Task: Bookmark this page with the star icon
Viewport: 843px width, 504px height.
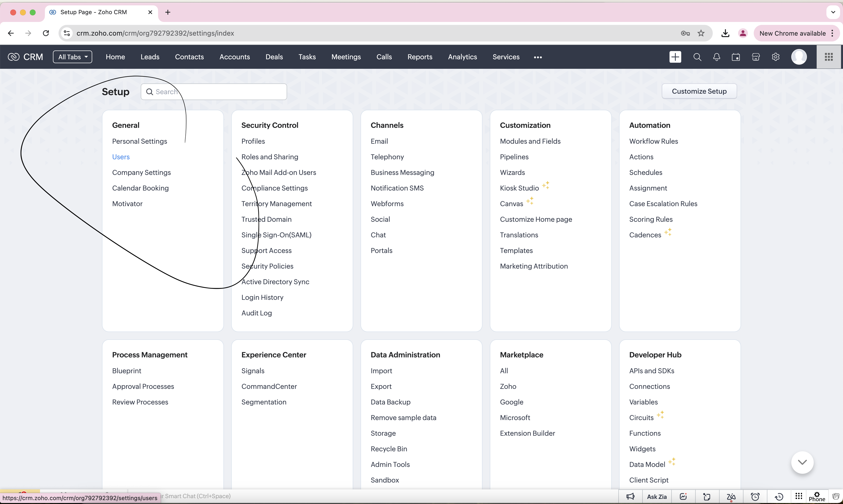Action: pyautogui.click(x=701, y=33)
